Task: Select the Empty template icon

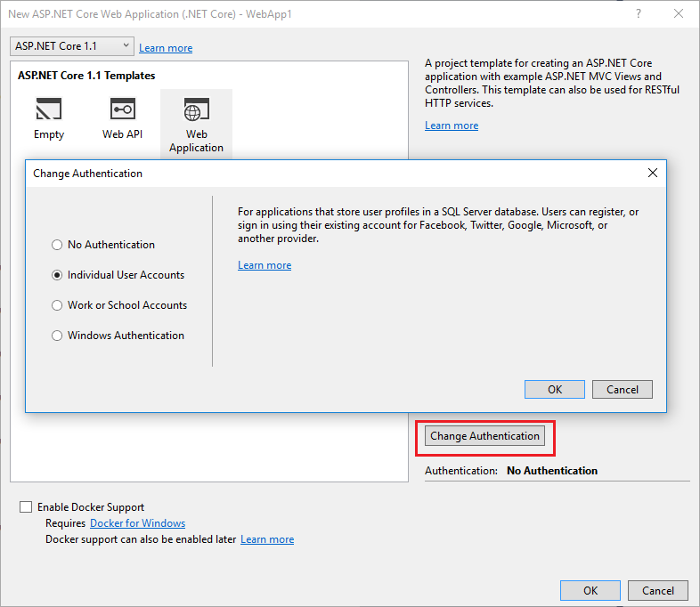Action: 49,109
